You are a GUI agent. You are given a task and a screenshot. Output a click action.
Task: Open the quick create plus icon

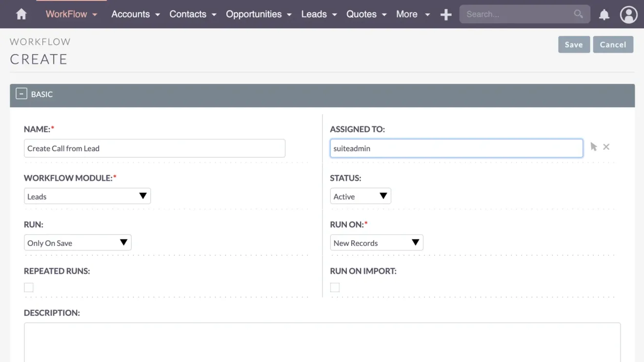click(x=445, y=14)
